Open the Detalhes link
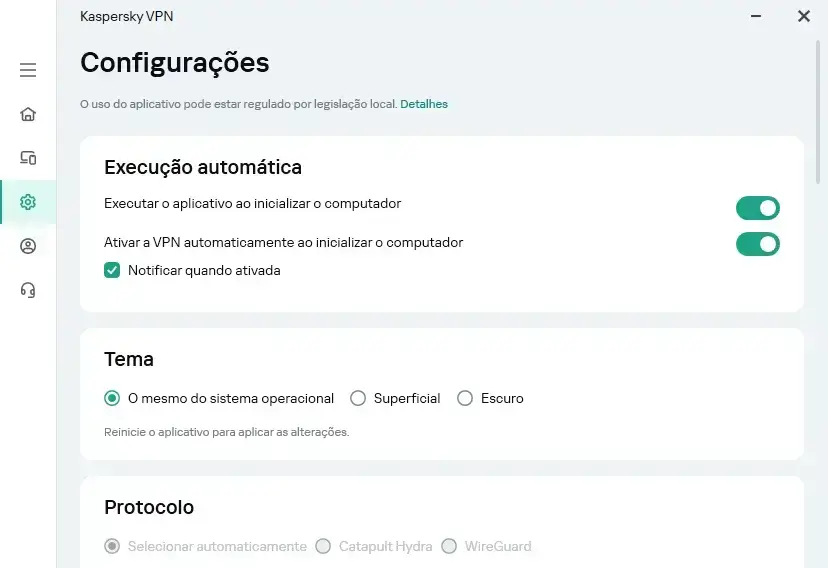 click(424, 104)
